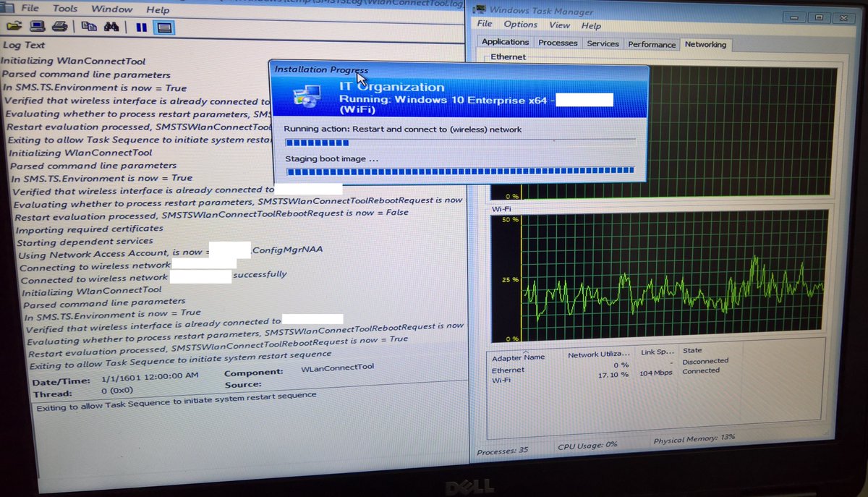The width and height of the screenshot is (868, 497).
Task: Click the Ethernet 'Disconnected' state cell
Action: 705,361
